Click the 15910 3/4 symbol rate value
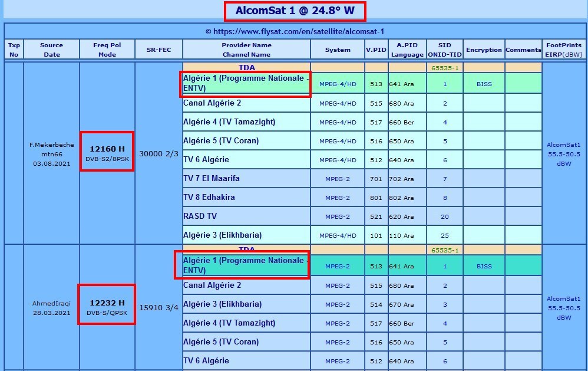This screenshot has width=588, height=371. pos(158,307)
